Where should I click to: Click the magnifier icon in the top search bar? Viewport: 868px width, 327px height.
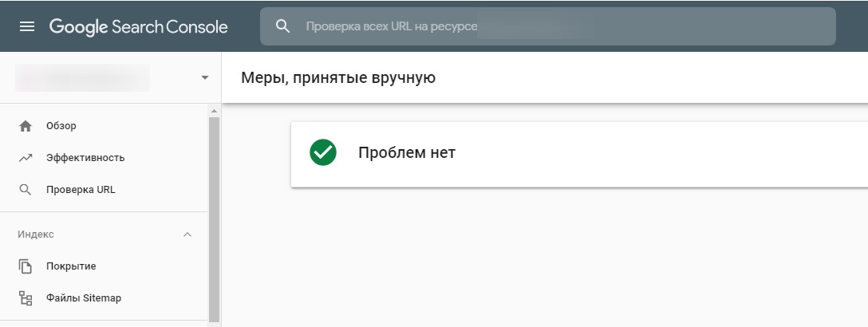pos(282,26)
